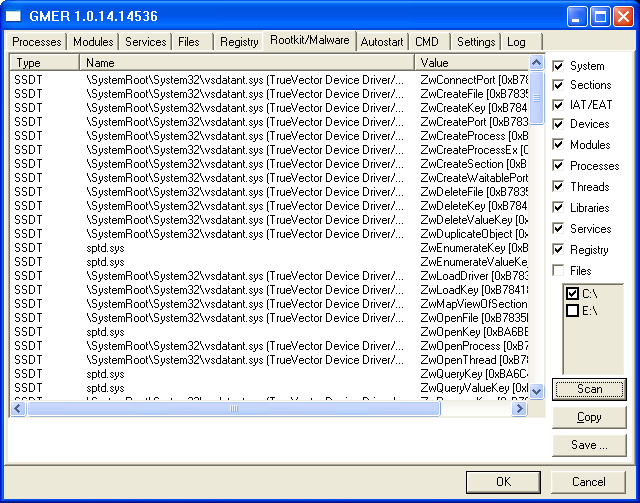Toggle the Libraries checkbox
Image resolution: width=640 pixels, height=503 pixels.
[x=558, y=207]
